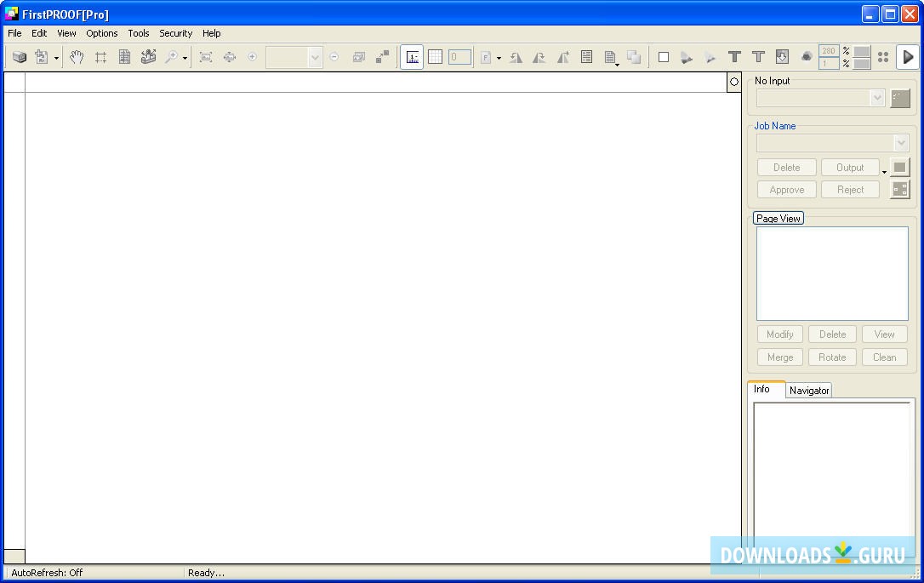Click the black Play arrow button
The width and height of the screenshot is (924, 583).
[908, 57]
